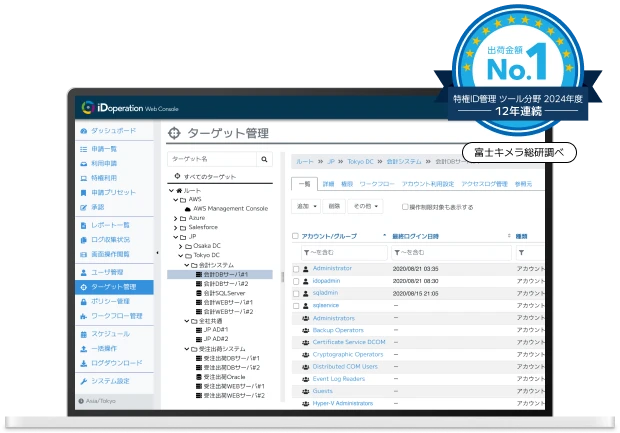This screenshot has width=620, height=433.
Task: Click the 削除 button
Action: coord(334,206)
